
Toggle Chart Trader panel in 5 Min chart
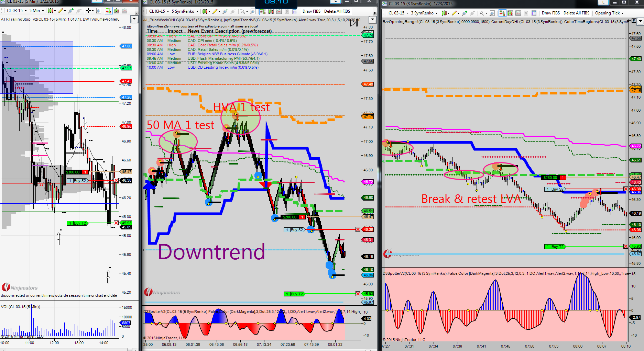click(108, 11)
